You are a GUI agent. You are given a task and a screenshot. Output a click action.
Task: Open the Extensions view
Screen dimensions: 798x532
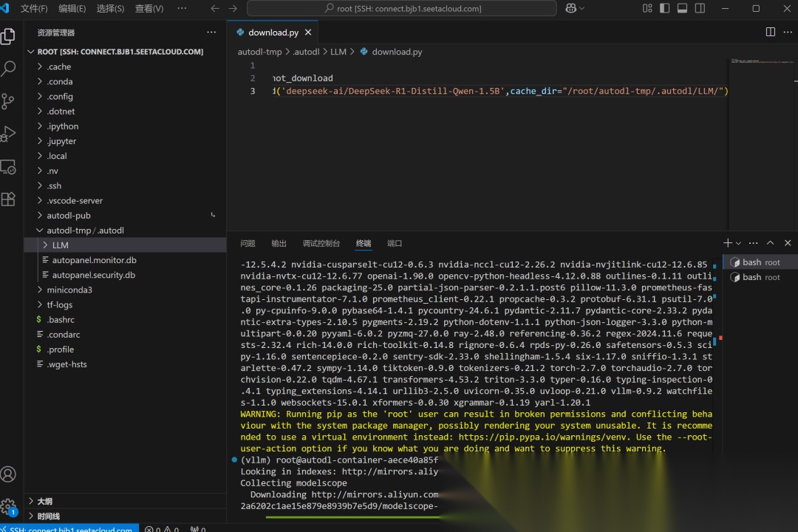(x=8, y=199)
